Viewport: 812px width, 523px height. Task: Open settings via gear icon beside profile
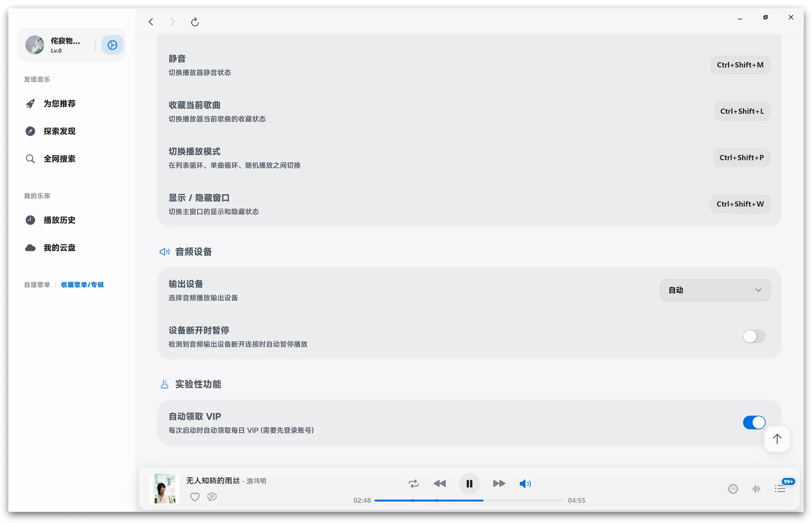click(112, 45)
